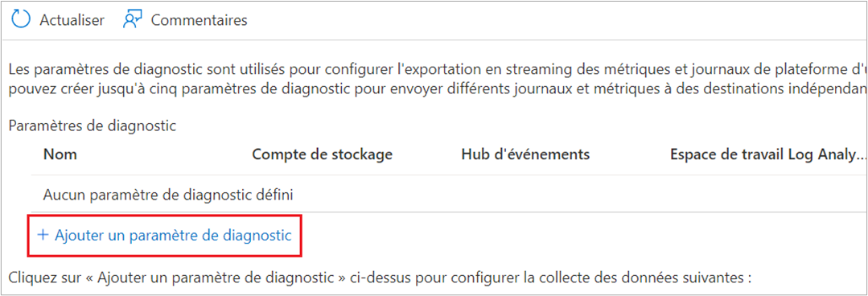Click the Commentaires text label

[x=200, y=20]
